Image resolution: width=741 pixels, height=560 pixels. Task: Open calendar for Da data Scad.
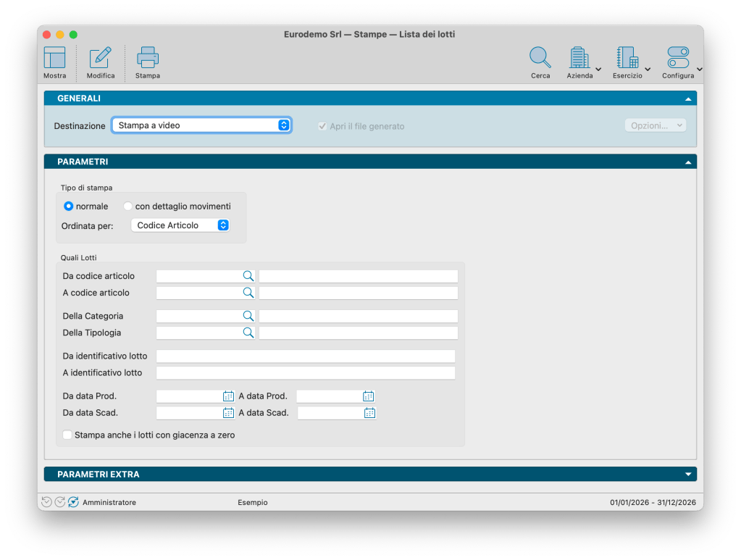click(x=228, y=413)
